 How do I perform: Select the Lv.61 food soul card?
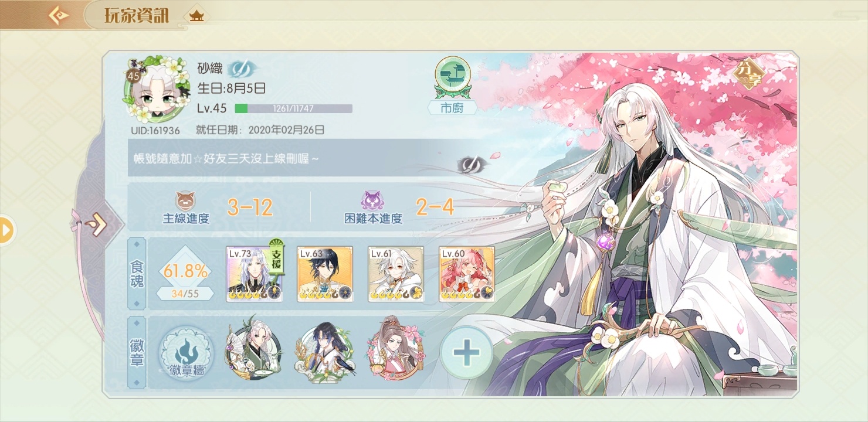(396, 274)
